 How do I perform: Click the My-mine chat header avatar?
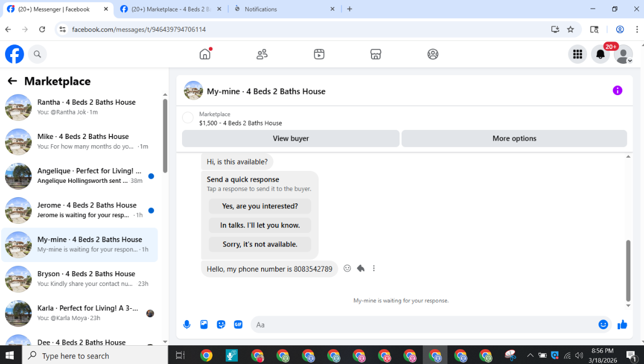(193, 91)
